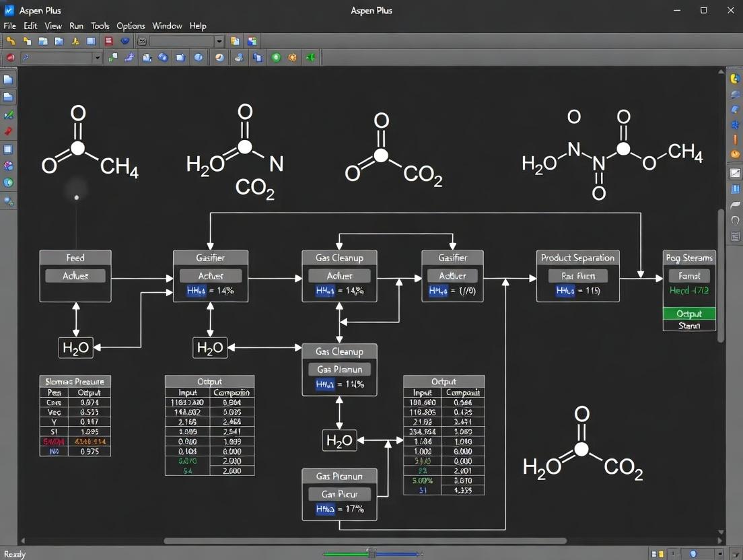The image size is (743, 560).
Task: Click the HHu = 17% label in bottom block
Action: 339,509
